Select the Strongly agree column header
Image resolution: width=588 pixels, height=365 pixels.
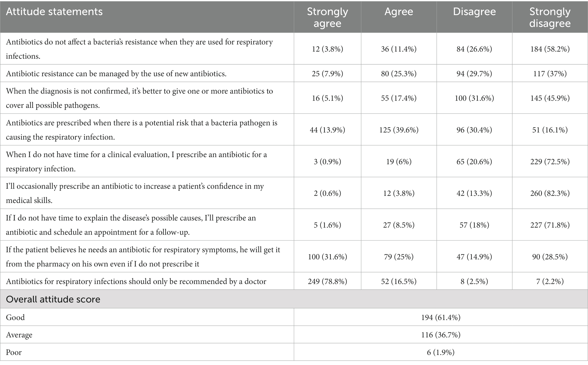point(327,17)
